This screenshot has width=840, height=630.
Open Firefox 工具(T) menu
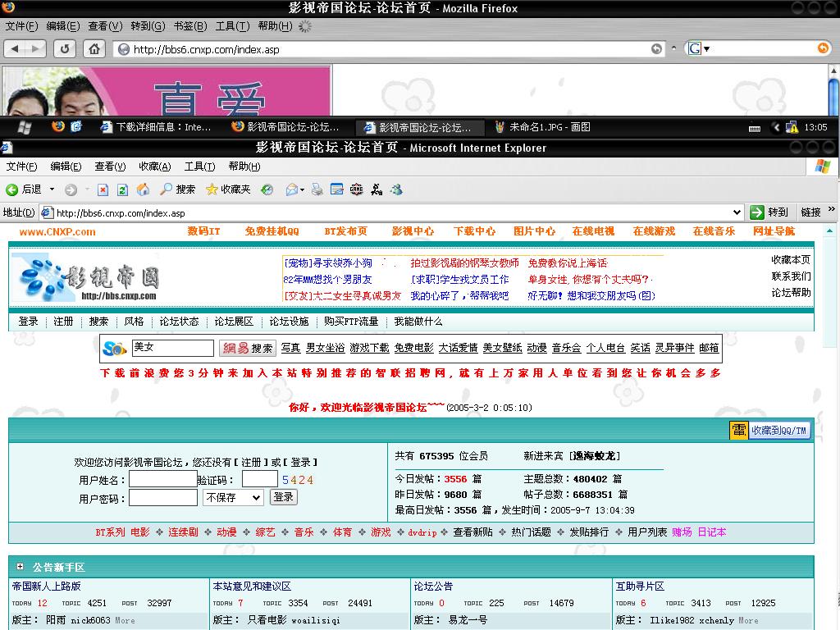(232, 25)
